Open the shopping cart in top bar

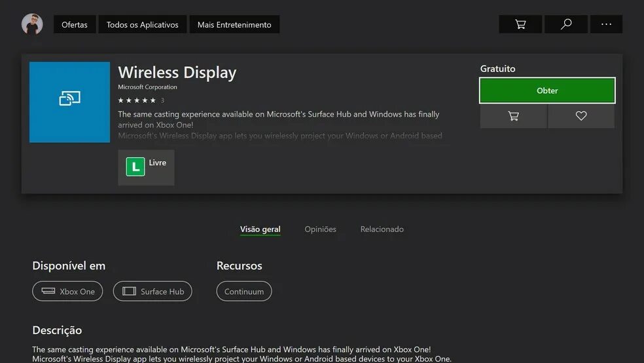[520, 24]
